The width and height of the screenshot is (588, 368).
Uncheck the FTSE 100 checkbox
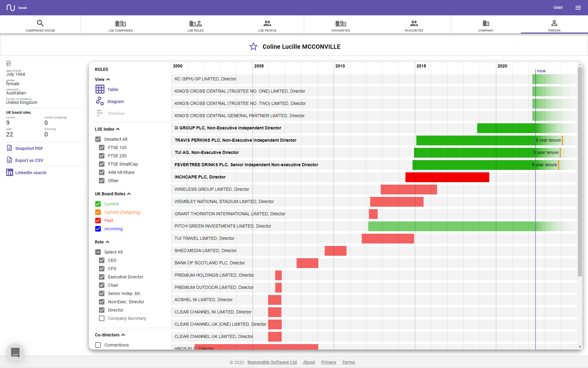pos(102,148)
